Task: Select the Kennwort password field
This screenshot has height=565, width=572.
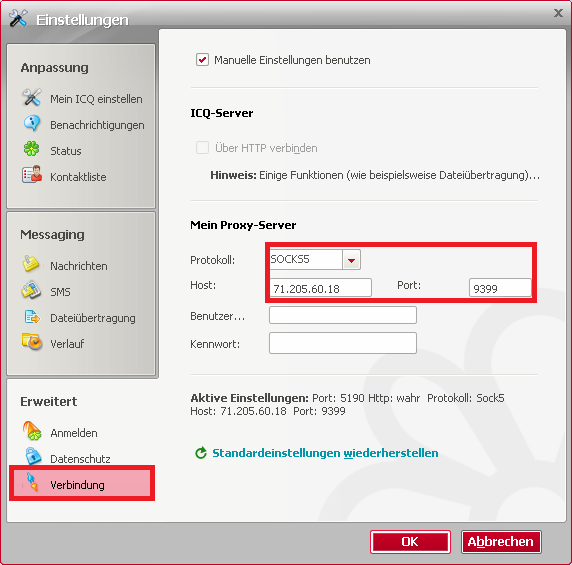Action: 343,343
